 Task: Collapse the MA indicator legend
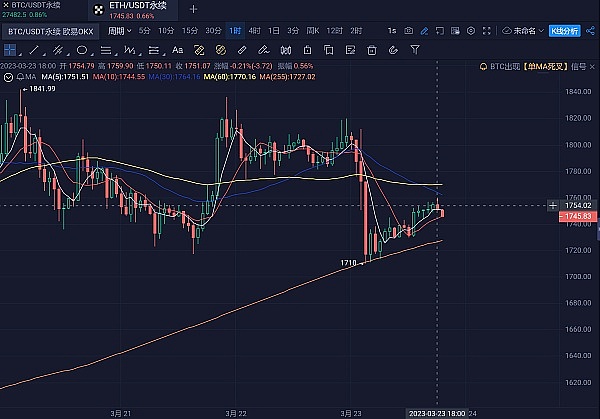(8, 77)
